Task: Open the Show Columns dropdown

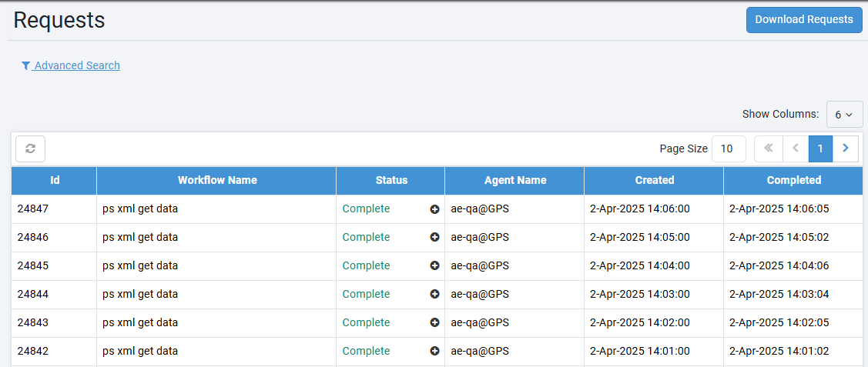Action: pos(844,114)
